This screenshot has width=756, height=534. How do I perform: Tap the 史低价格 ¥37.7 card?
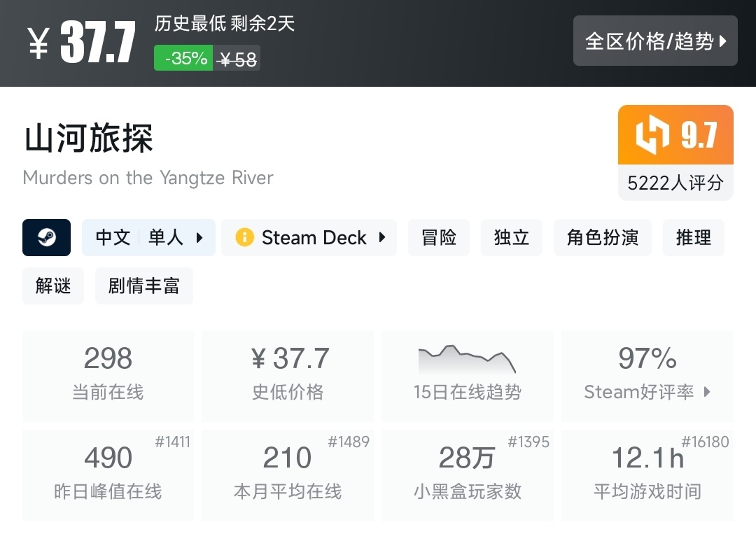tap(288, 375)
